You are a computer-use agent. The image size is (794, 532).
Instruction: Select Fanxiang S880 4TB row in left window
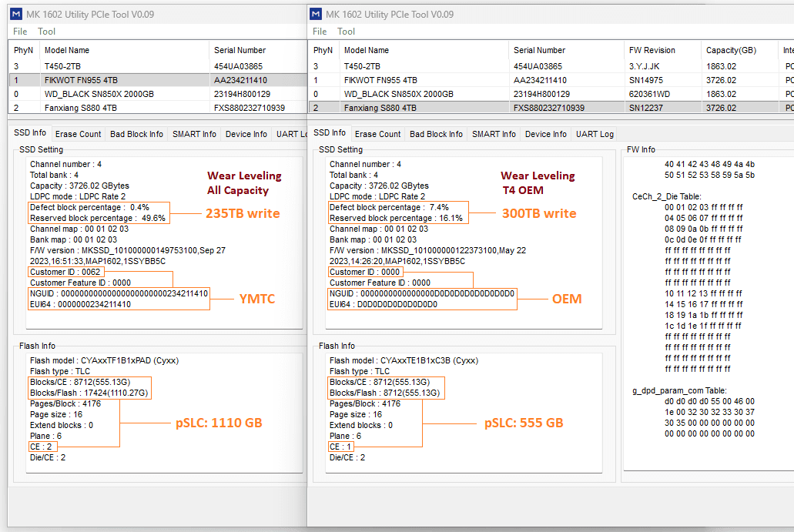tap(158, 108)
